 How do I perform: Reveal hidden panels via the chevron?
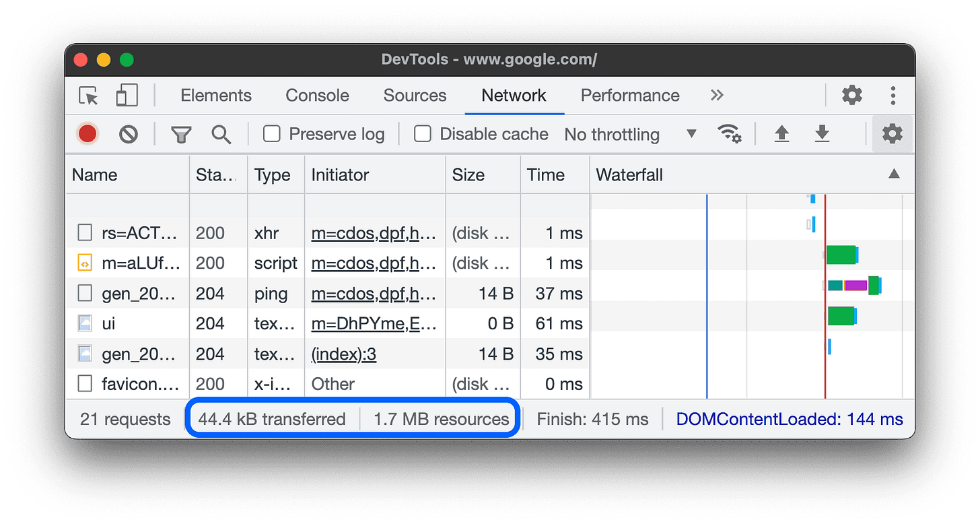coord(717,96)
